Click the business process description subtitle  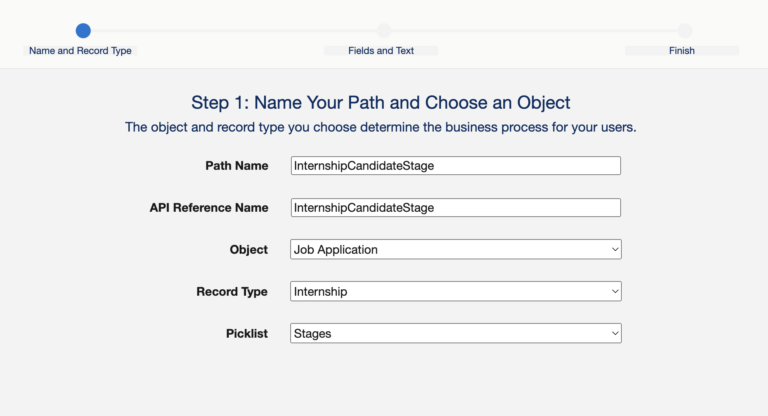tap(380, 127)
